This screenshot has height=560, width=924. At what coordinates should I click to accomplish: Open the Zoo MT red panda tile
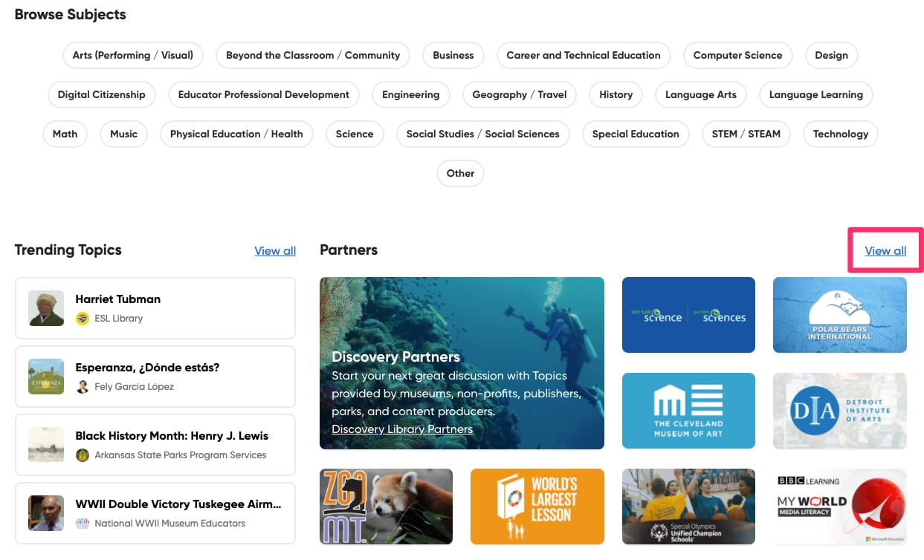pos(386,507)
